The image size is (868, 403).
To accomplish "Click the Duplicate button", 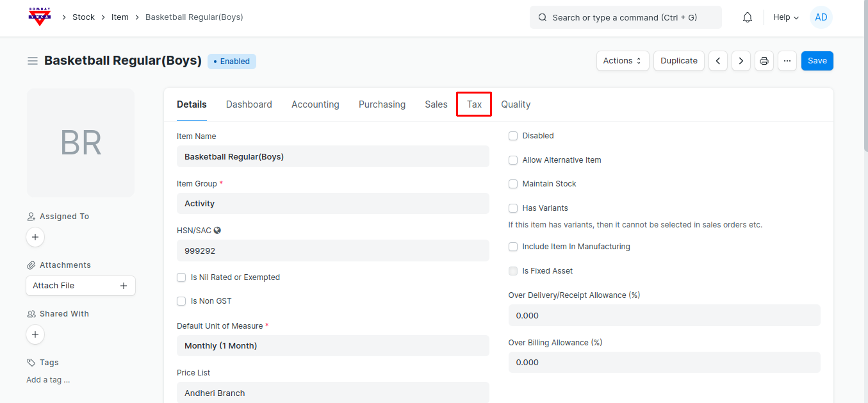I will point(678,61).
